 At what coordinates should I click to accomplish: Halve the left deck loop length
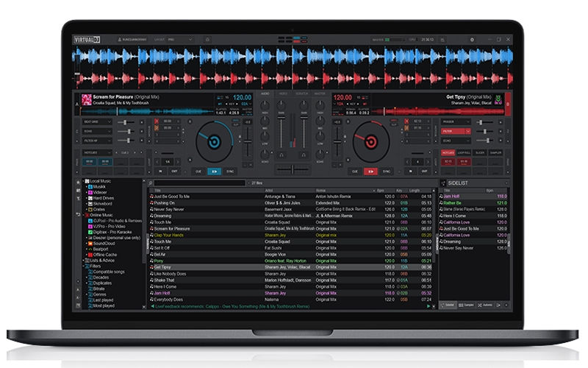[157, 162]
